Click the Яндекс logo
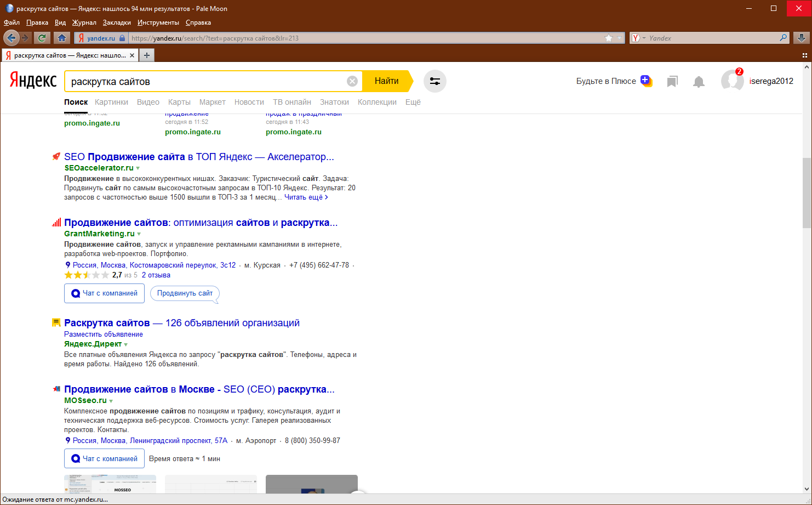Viewport: 812px width, 505px height. [33, 81]
